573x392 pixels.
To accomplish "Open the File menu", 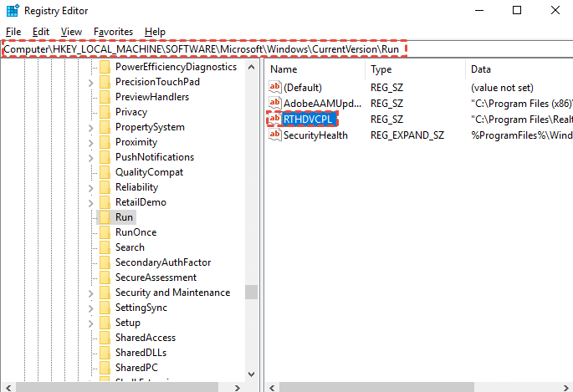I will 13,32.
